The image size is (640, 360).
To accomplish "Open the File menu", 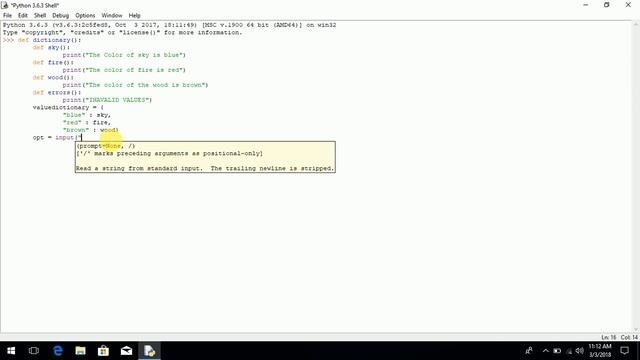I will click(7, 16).
